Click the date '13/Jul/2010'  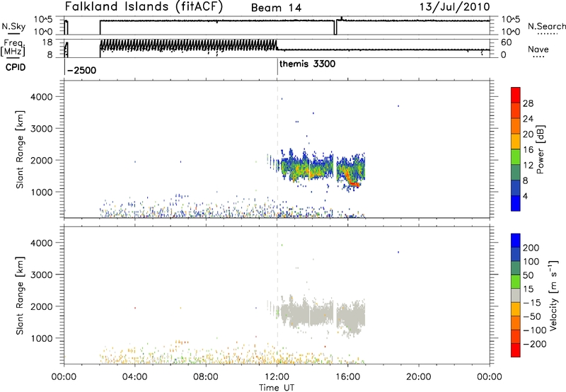click(454, 7)
